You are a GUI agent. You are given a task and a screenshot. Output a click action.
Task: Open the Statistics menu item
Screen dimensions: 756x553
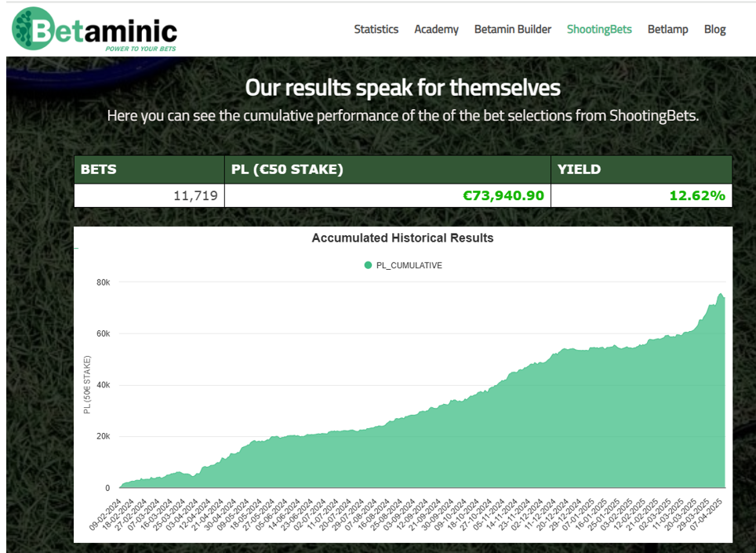click(x=376, y=29)
